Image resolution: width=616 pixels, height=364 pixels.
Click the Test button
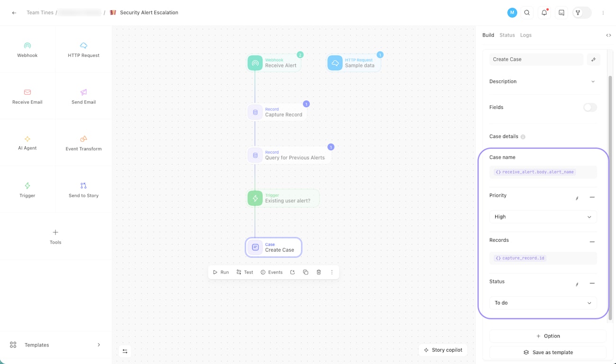click(x=245, y=272)
